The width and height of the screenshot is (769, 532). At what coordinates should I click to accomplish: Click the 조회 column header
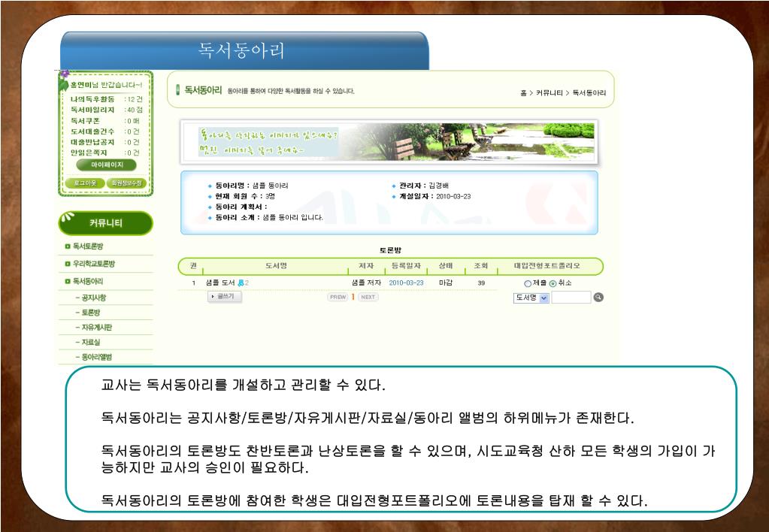(x=480, y=266)
